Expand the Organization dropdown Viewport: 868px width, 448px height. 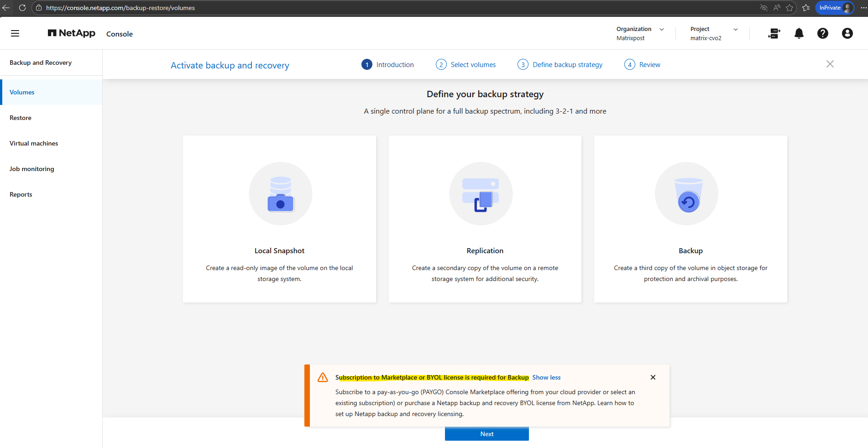pos(662,29)
